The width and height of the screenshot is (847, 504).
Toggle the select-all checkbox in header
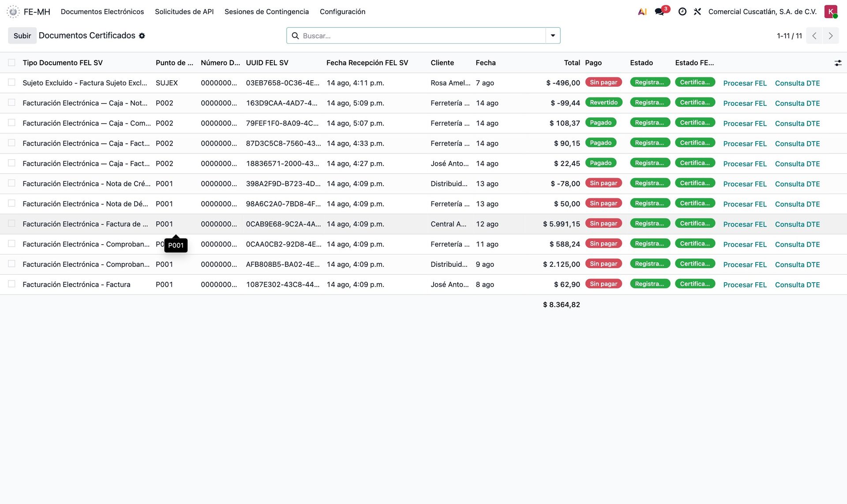pos(11,63)
